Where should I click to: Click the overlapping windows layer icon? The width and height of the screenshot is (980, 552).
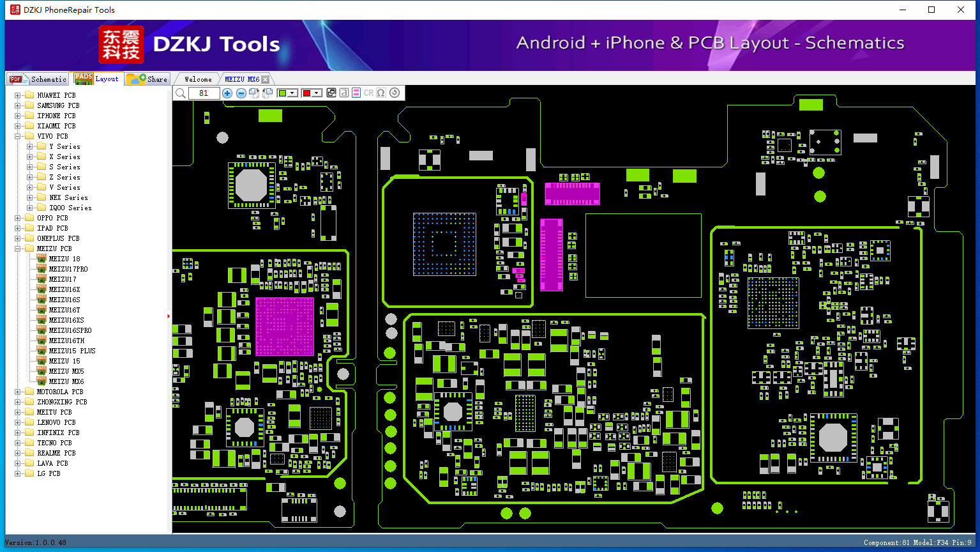pos(331,93)
